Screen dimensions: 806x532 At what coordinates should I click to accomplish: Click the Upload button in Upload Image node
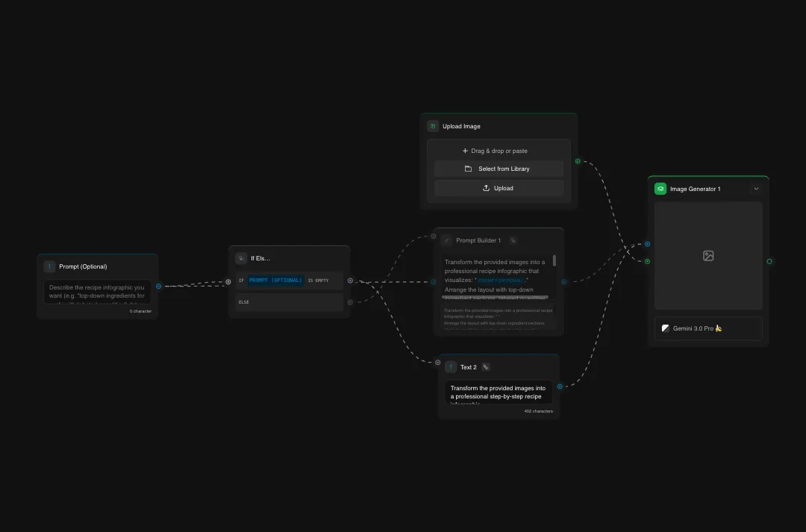pyautogui.click(x=498, y=188)
